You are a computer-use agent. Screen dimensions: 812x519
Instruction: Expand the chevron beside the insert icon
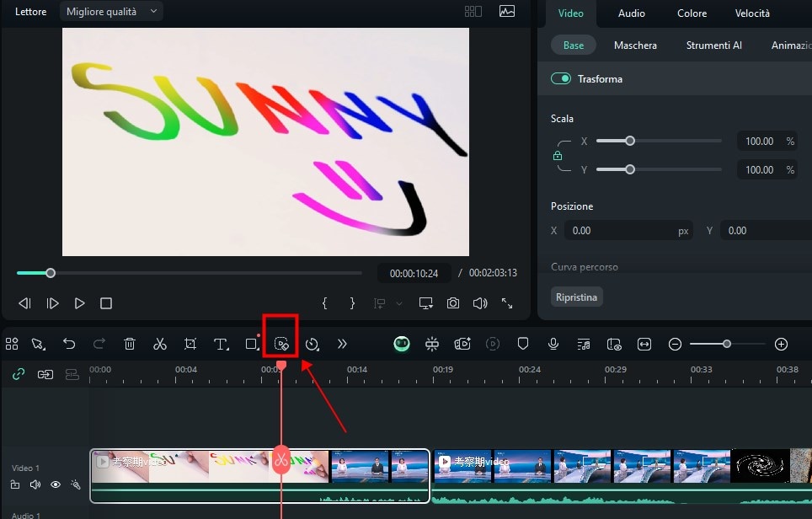[x=399, y=303]
